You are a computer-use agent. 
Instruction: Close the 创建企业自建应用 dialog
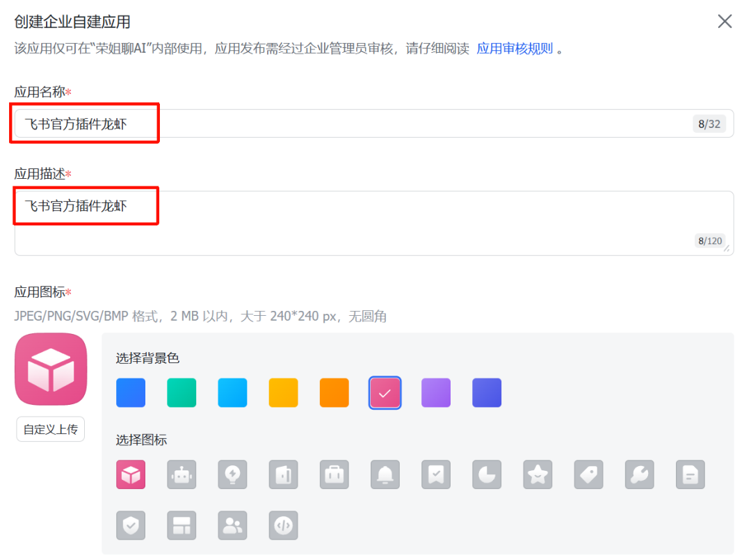point(725,21)
